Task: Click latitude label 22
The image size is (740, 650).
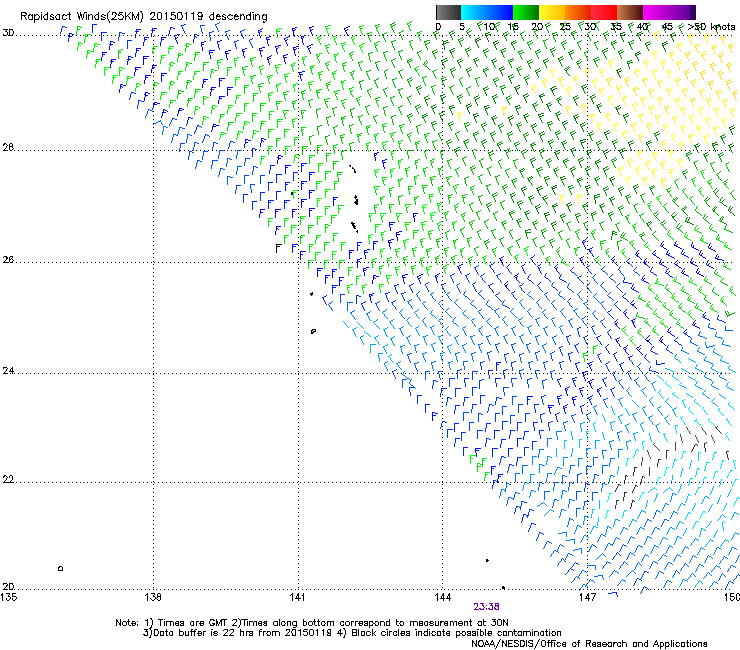Action: click(8, 480)
